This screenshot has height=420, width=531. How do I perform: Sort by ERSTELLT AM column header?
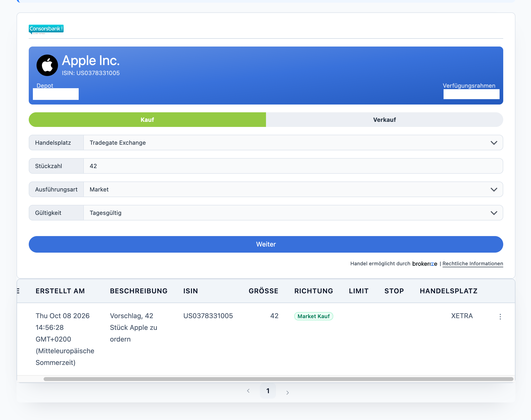coord(60,291)
